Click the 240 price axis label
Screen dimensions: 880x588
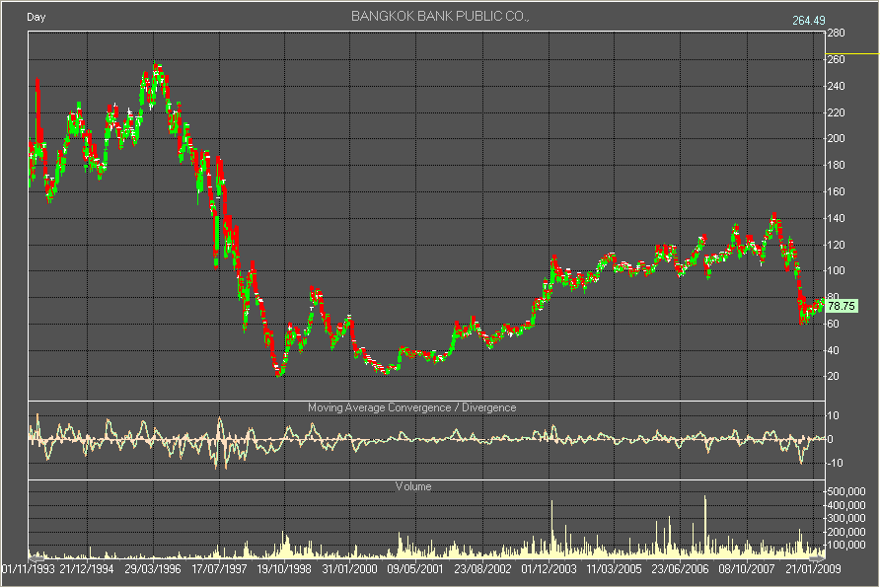point(837,86)
